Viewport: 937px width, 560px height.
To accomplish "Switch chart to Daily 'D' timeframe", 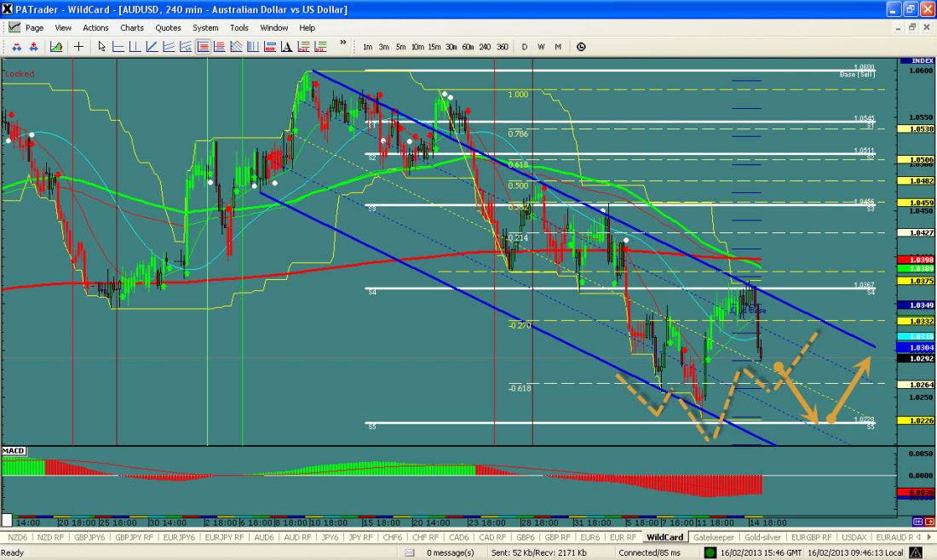I will click(x=525, y=47).
